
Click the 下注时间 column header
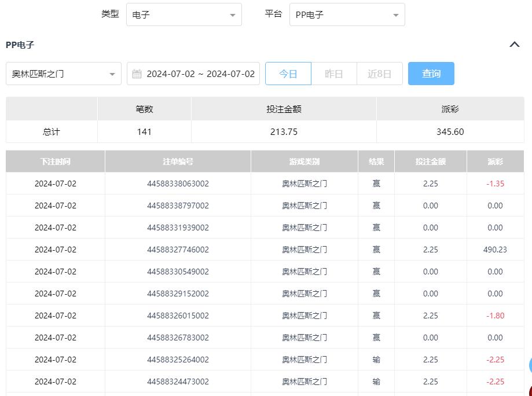[x=56, y=162]
